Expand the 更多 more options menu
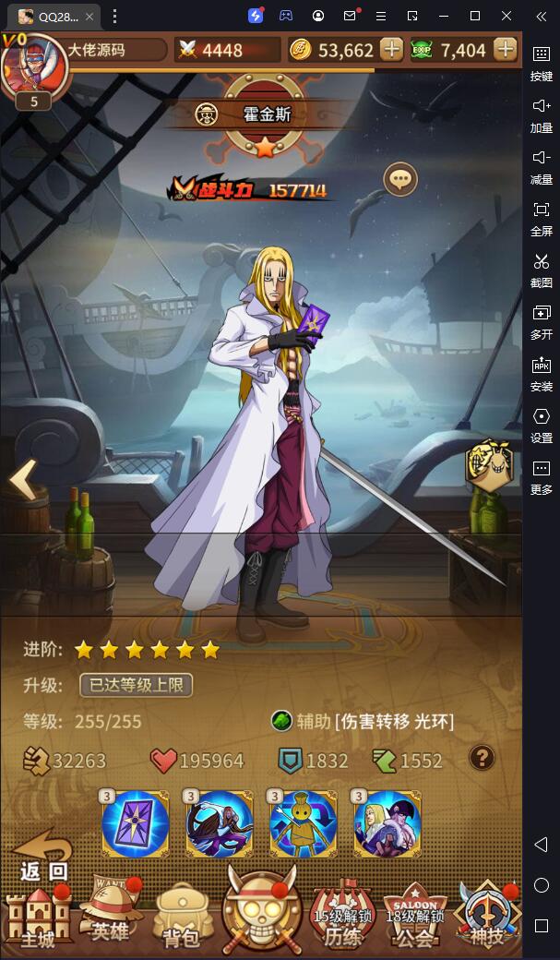The height and width of the screenshot is (960, 560). [x=541, y=477]
